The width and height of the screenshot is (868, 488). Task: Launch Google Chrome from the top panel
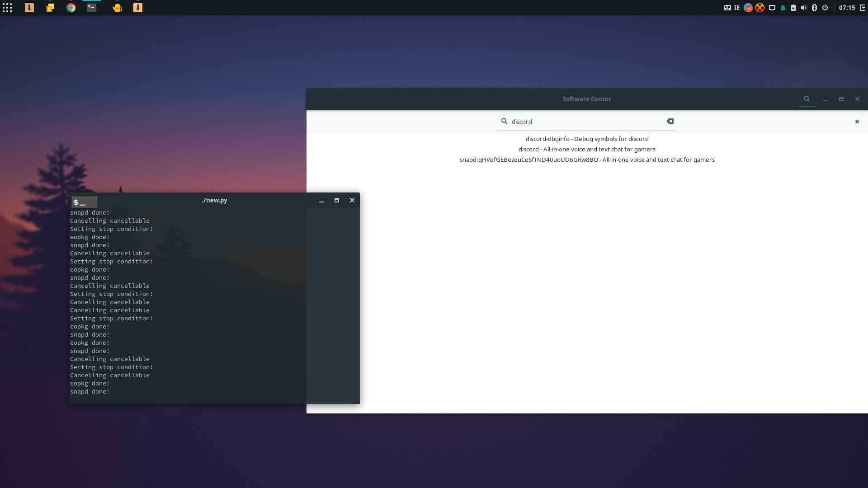71,8
